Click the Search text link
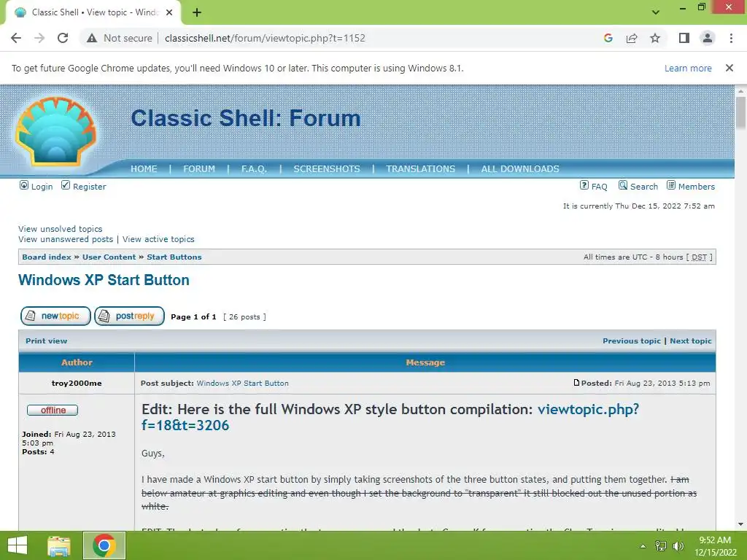This screenshot has height=560, width=747. point(644,187)
